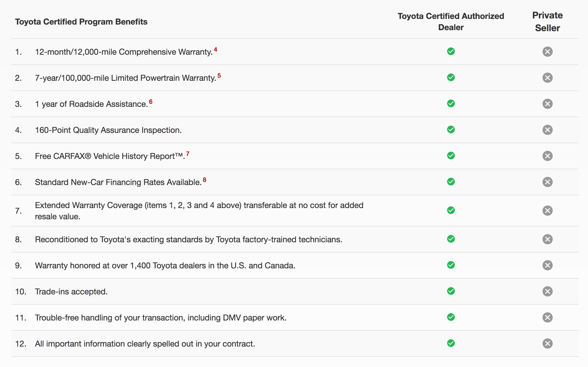The image size is (588, 367).
Task: Click green checkmark for Reconditioned to Toyota's standards
Action: click(x=451, y=239)
